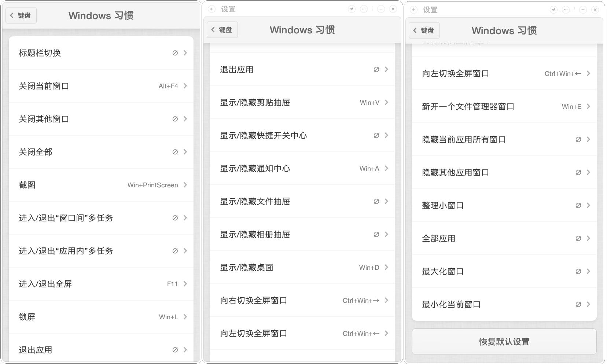Screen dimensions: 607x364
Task: Minimize the middle settings window
Action: (381, 9)
